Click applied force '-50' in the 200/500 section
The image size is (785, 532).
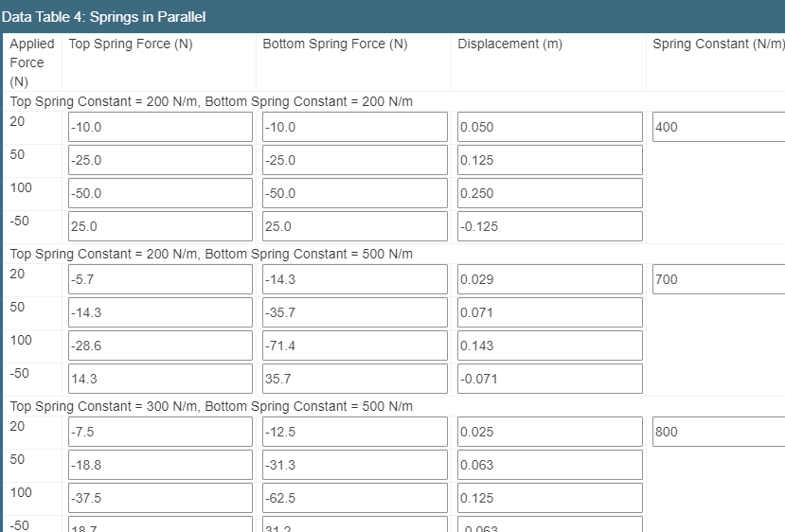pos(20,373)
